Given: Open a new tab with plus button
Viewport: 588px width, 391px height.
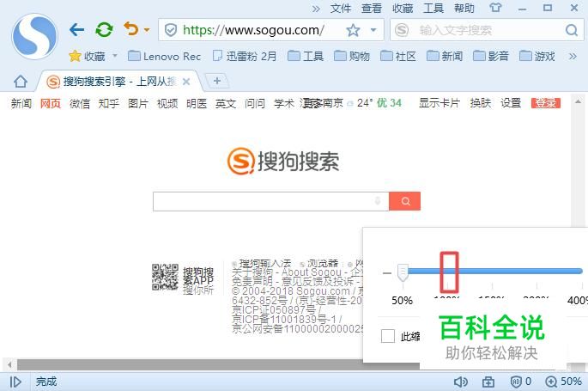Looking at the screenshot, I should coord(217,81).
